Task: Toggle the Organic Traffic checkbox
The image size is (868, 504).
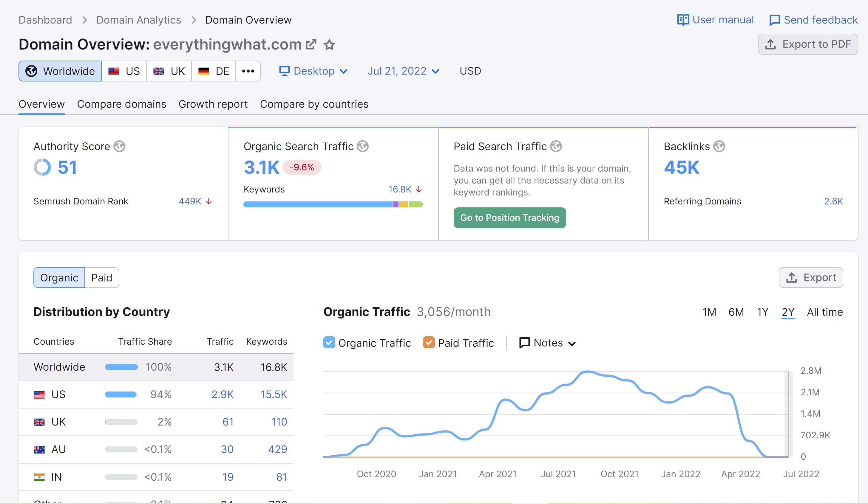Action: tap(329, 343)
